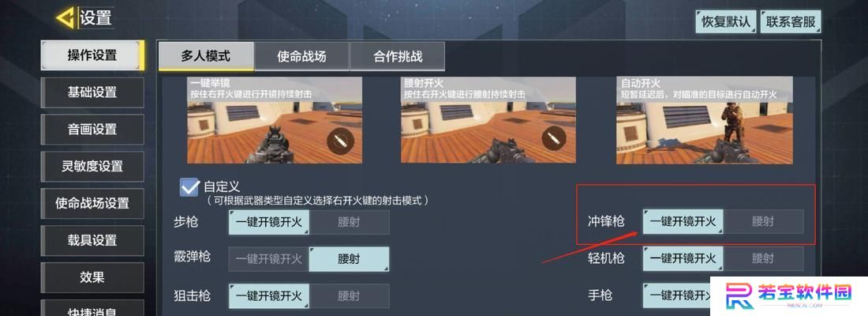Click the yellow back arrow icon
This screenshot has width=868, height=316.
tap(67, 18)
